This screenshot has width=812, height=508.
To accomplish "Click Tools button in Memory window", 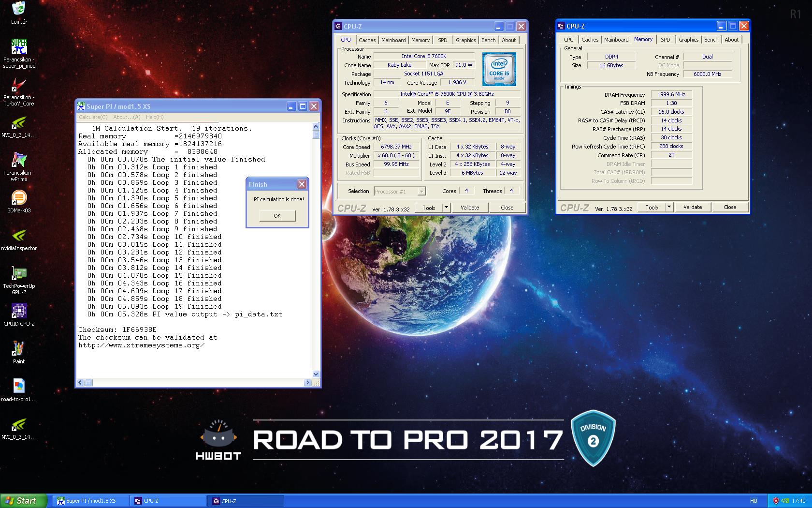I will 652,207.
